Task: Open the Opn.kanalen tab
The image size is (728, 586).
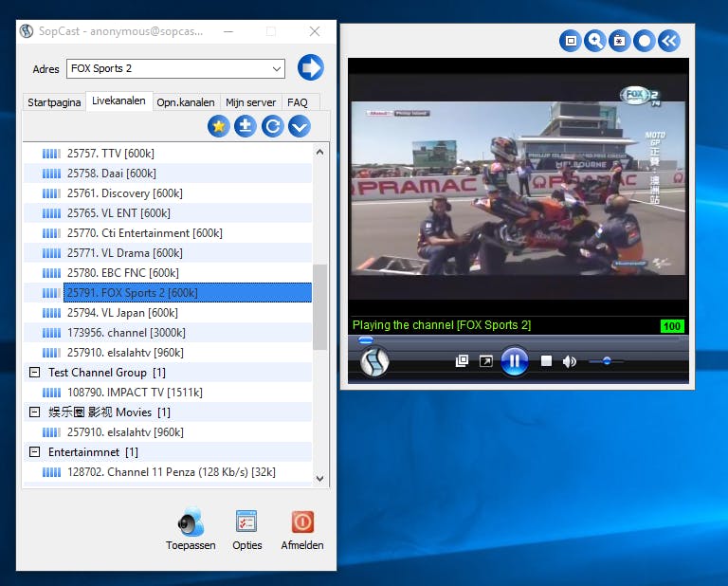Action: (x=186, y=102)
